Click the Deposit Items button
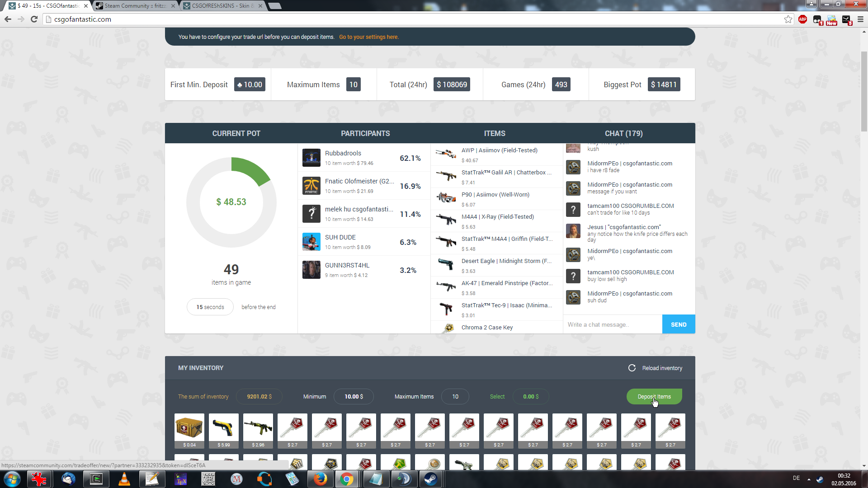868x488 pixels. (x=654, y=397)
